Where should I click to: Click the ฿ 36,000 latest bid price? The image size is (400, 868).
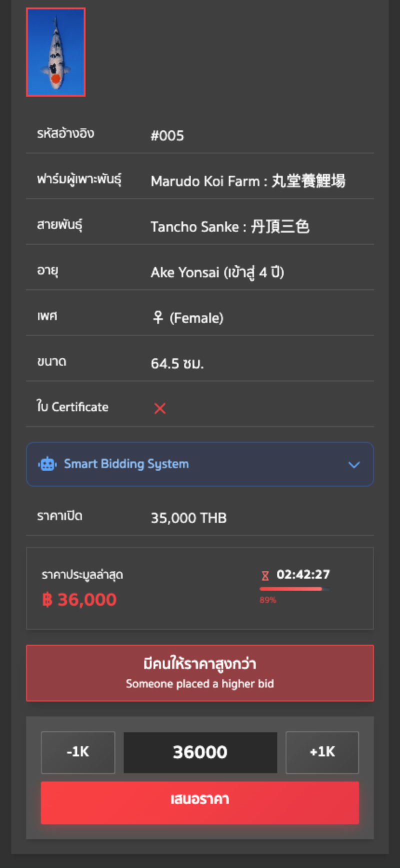tap(79, 599)
